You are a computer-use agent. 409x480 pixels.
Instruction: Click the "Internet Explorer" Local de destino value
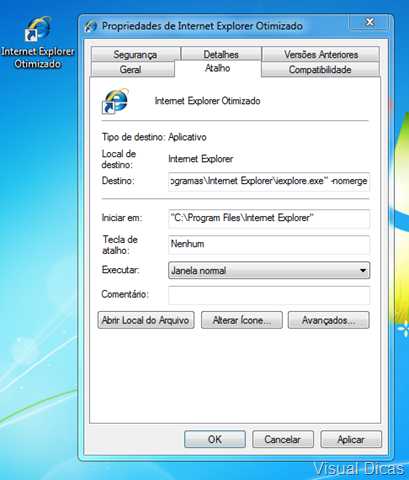[200, 159]
